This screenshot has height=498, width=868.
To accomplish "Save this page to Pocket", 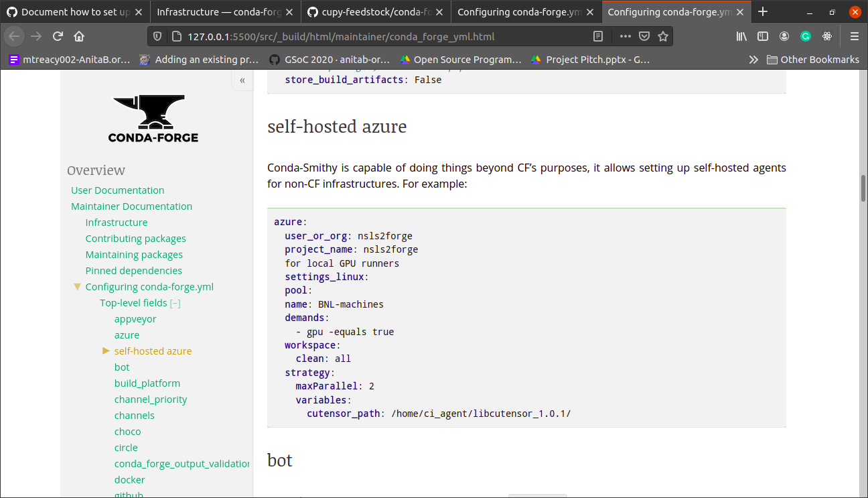I will 644,36.
